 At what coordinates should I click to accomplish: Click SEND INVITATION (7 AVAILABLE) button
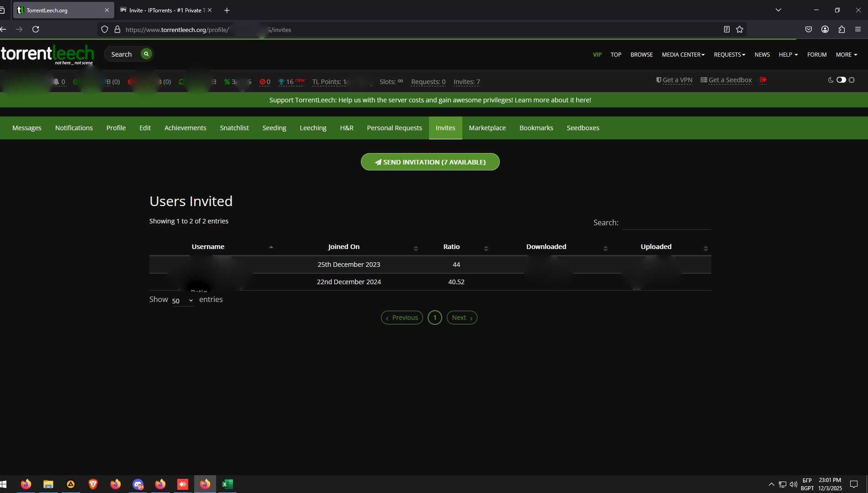430,162
